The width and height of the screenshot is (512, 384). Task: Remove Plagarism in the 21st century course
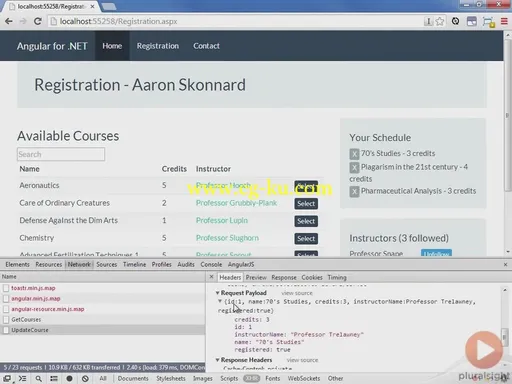pyautogui.click(x=354, y=167)
